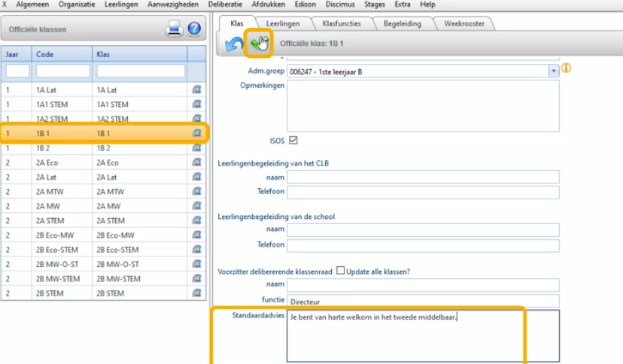Open detail icon for class 1A Lat
623x364 pixels.
pyautogui.click(x=196, y=89)
